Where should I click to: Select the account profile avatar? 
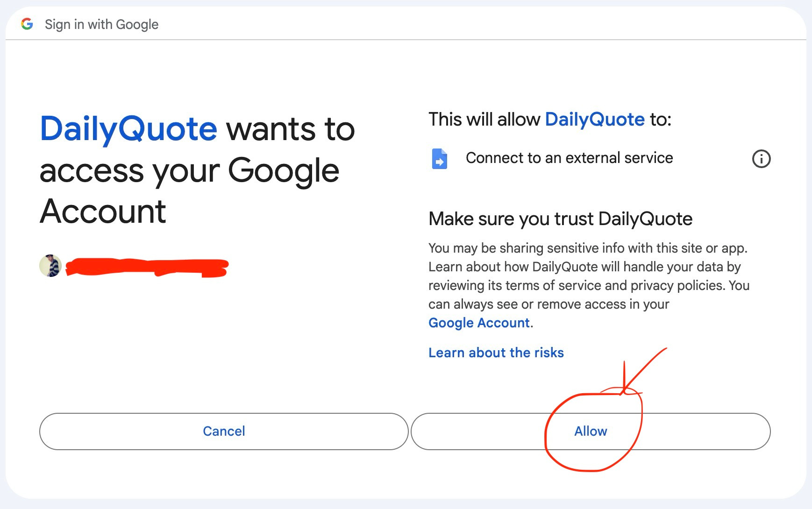pos(50,266)
